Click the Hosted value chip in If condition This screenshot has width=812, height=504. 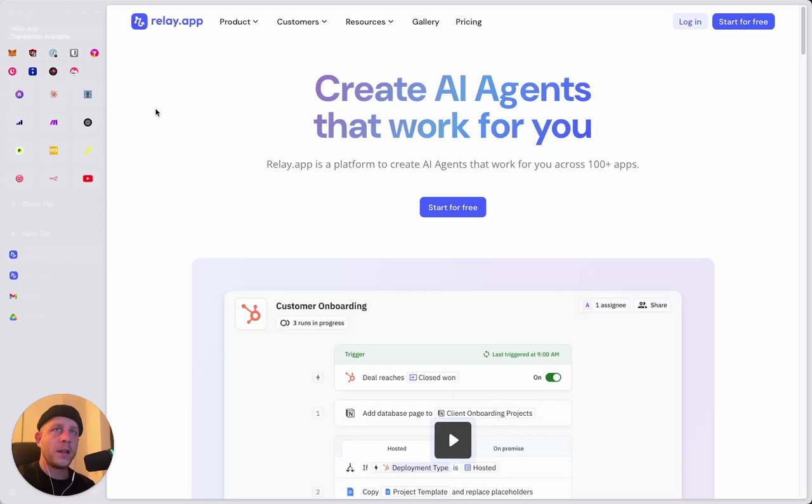point(480,468)
